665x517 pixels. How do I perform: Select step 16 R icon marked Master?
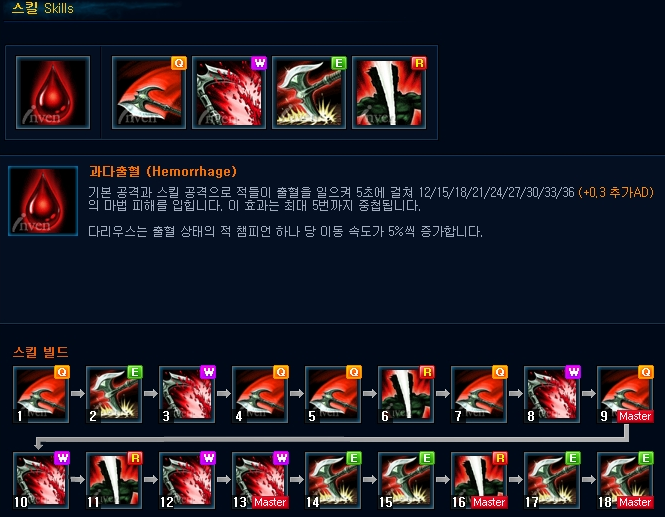click(479, 480)
